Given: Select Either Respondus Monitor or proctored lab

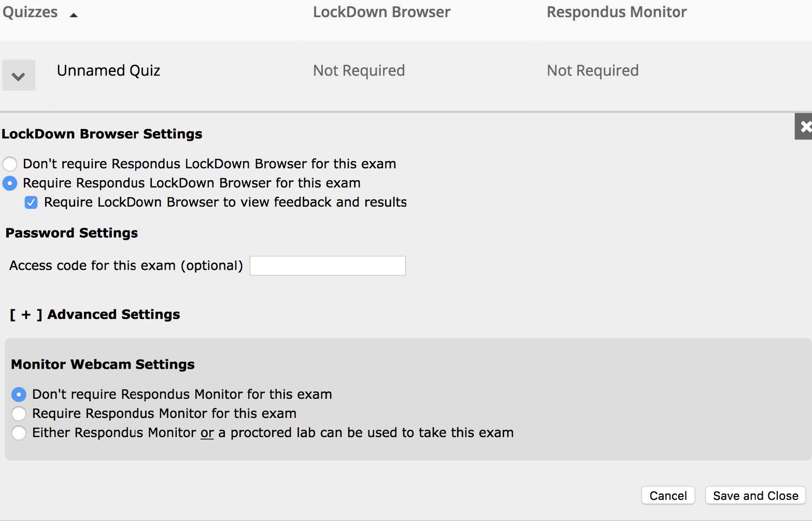Looking at the screenshot, I should [x=19, y=433].
